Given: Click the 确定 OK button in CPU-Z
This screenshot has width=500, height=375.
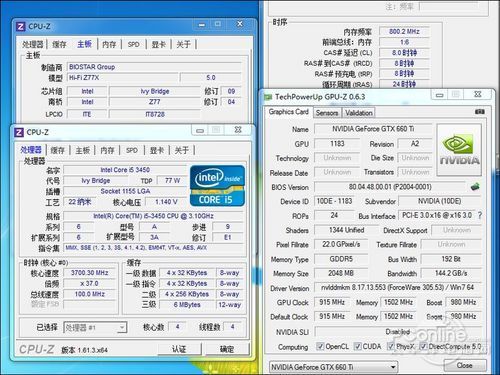Looking at the screenshot, I should pyautogui.click(x=227, y=349).
